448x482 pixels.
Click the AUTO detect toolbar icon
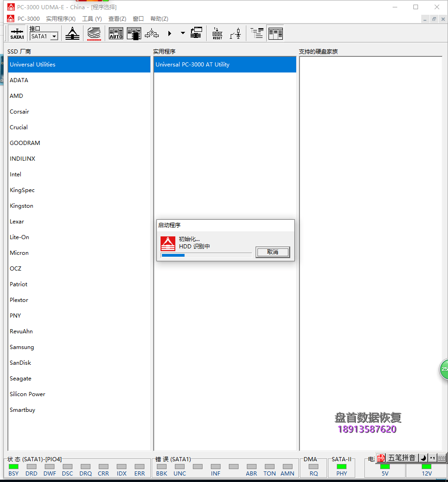tap(116, 34)
